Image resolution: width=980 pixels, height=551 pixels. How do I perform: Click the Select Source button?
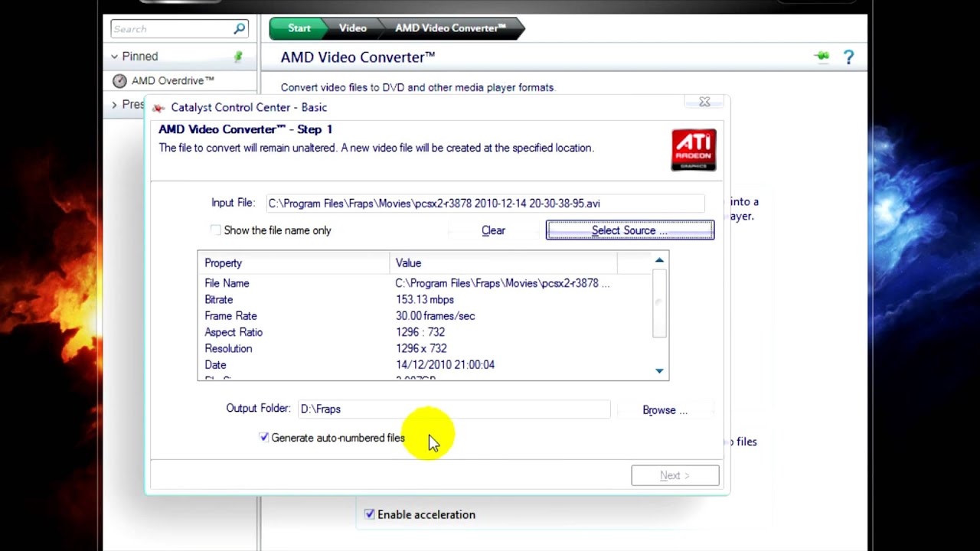630,230
